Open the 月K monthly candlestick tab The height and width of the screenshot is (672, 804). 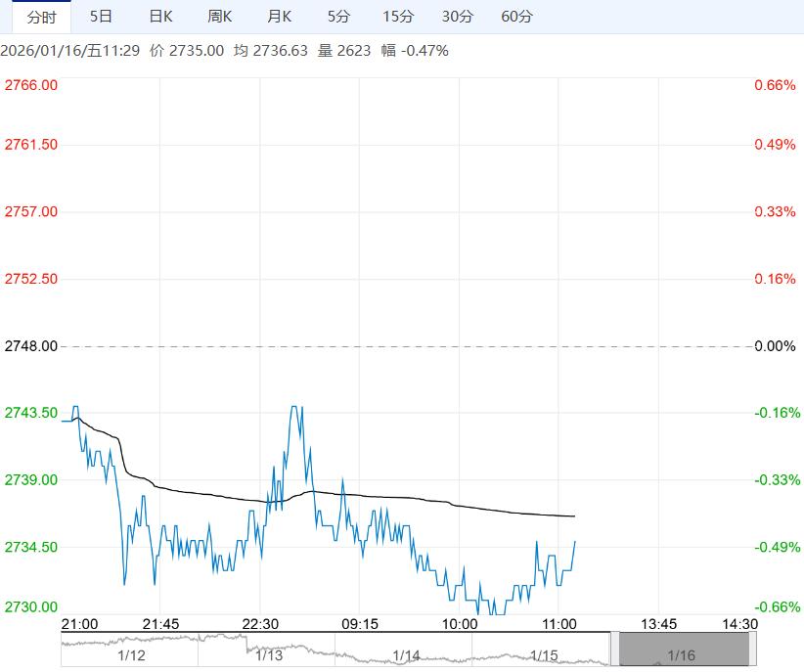pos(280,17)
